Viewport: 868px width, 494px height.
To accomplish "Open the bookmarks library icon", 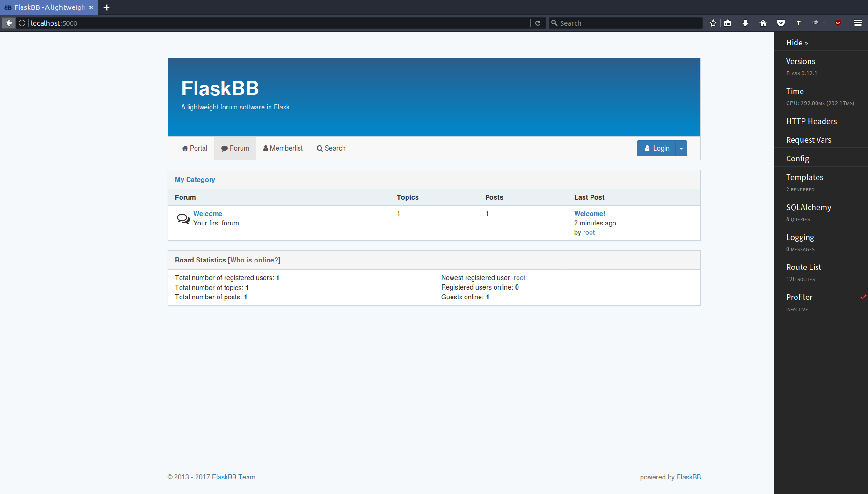I will 728,23.
